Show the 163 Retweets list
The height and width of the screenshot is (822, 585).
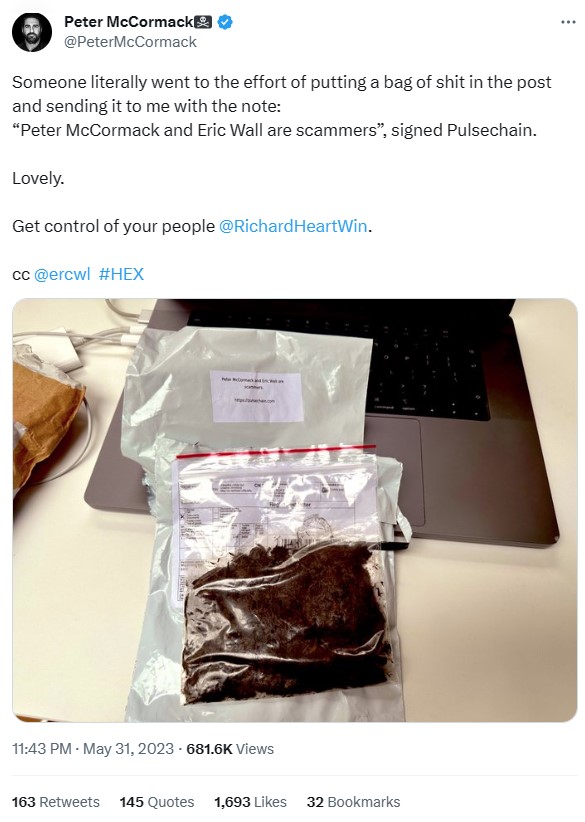56,802
